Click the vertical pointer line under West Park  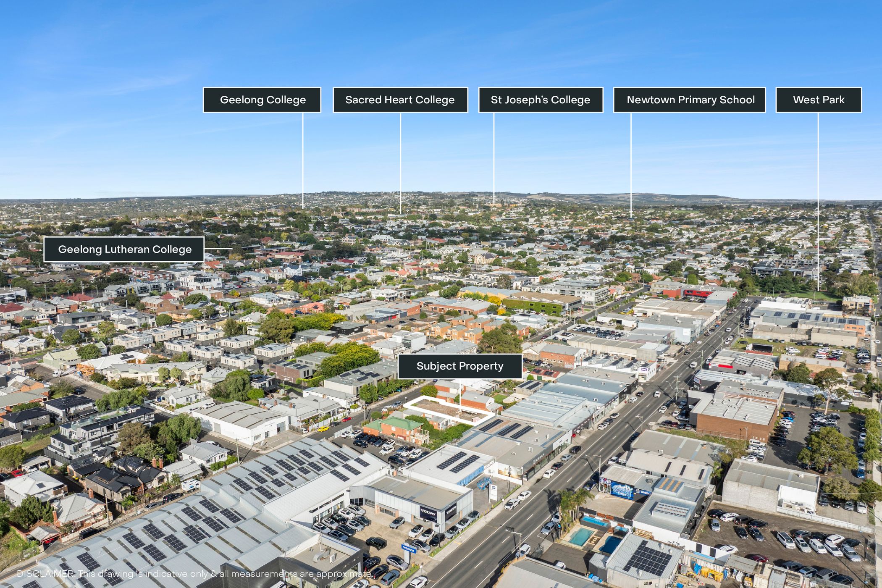818,202
